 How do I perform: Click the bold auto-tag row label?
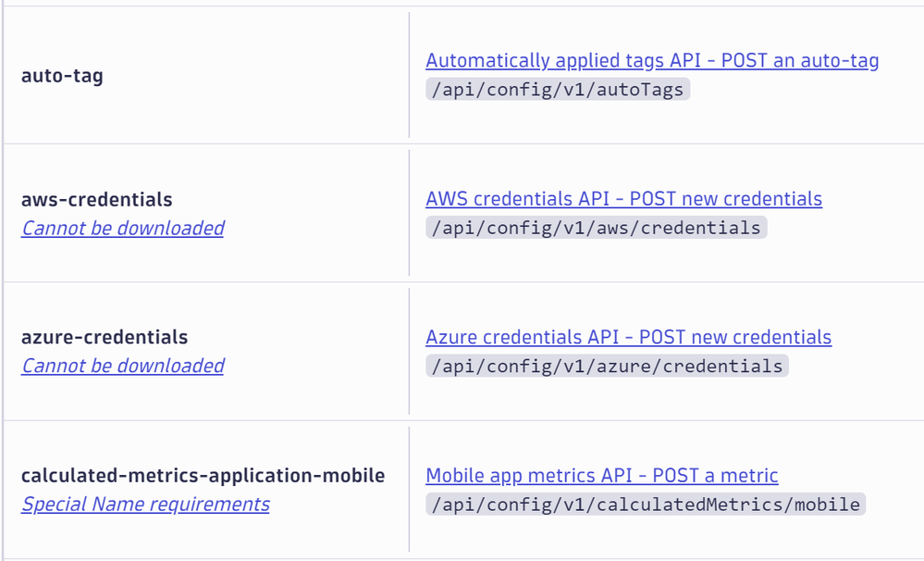(62, 76)
